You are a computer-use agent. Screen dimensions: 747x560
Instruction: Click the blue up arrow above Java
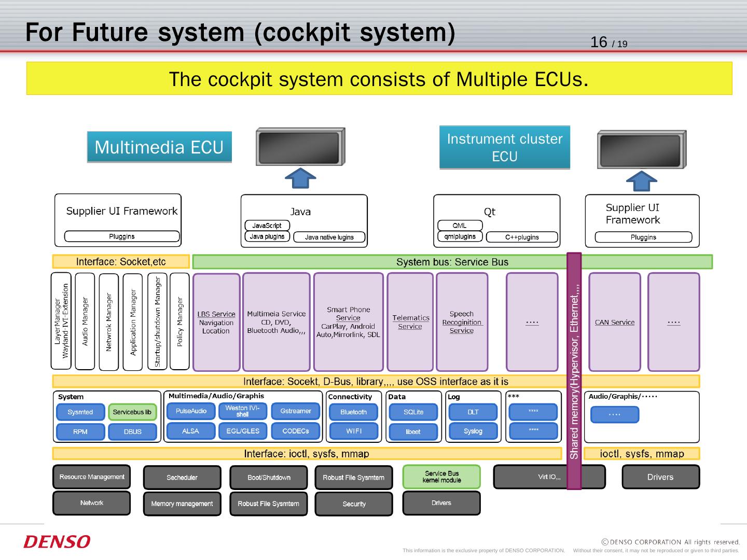tap(300, 178)
